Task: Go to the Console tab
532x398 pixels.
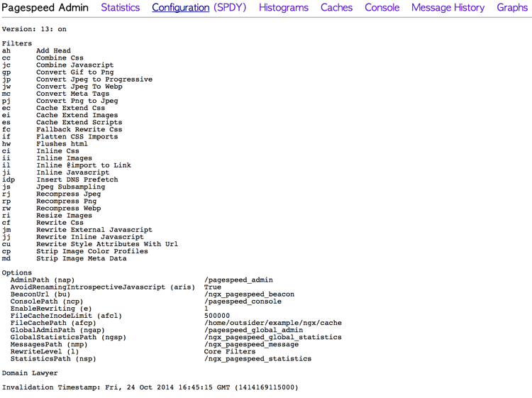Action: (x=382, y=8)
